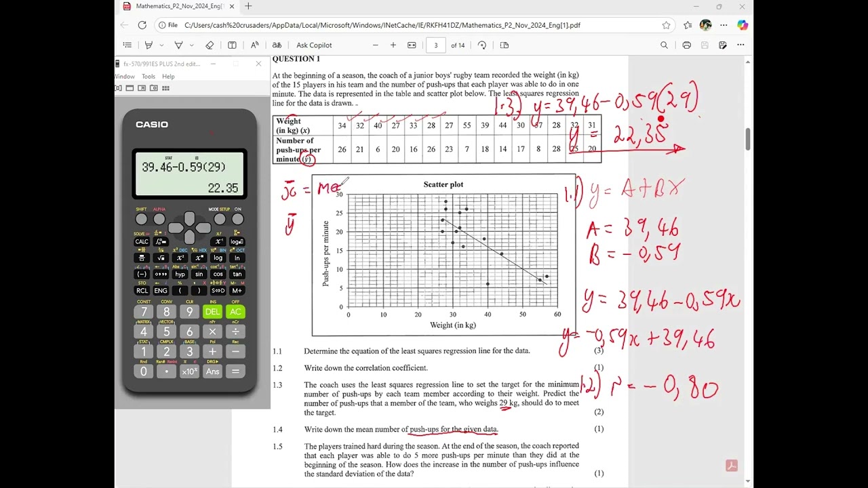
Task: Click the log key on the calculator
Action: pyautogui.click(x=218, y=258)
